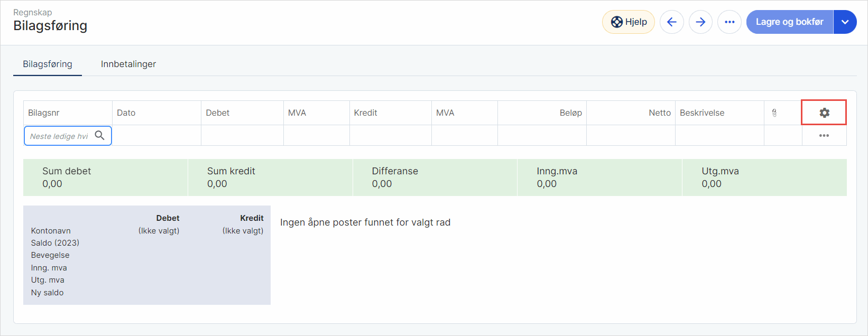
Task: Open the top toolbar more options menu
Action: pos(730,22)
